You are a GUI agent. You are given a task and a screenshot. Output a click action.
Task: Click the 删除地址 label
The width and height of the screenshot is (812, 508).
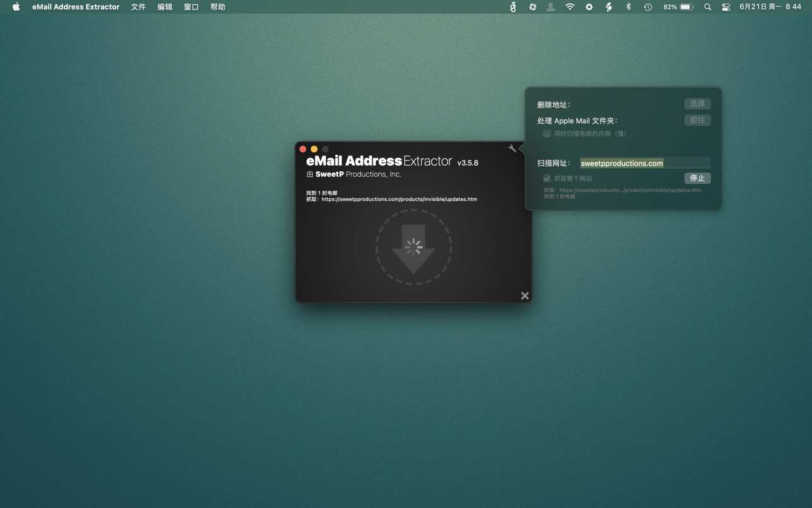(x=554, y=105)
